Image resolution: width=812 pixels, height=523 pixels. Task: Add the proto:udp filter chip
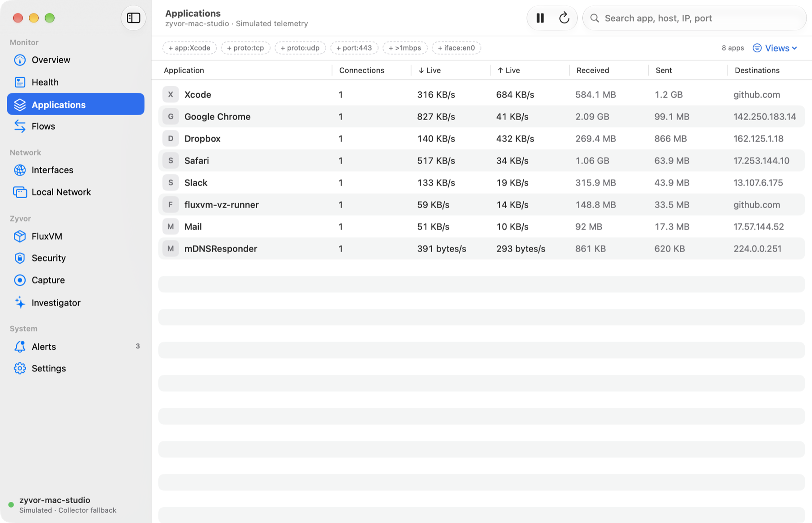[x=300, y=48]
